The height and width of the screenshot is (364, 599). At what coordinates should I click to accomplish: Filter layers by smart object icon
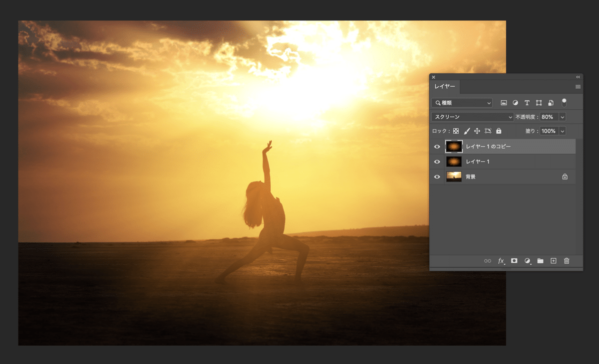551,103
